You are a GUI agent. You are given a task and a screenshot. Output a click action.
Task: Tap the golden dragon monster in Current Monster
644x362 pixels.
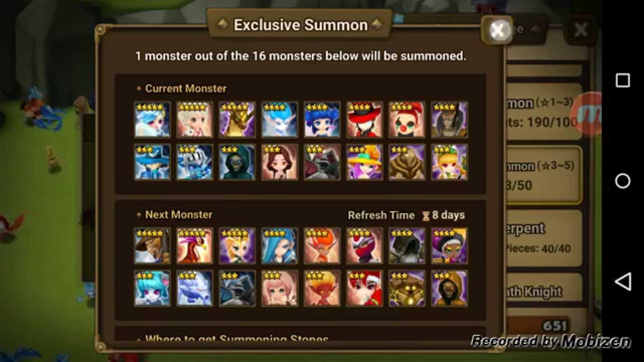pyautogui.click(x=237, y=120)
